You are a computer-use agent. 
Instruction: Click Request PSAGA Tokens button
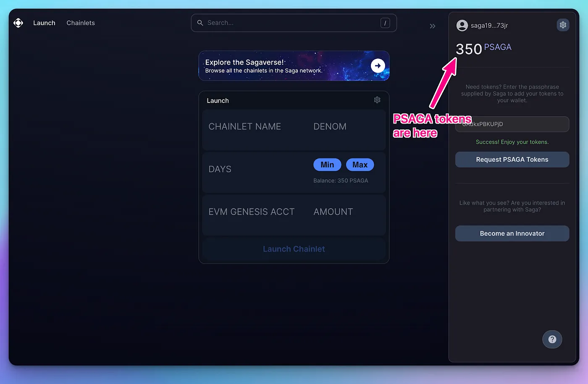click(512, 160)
